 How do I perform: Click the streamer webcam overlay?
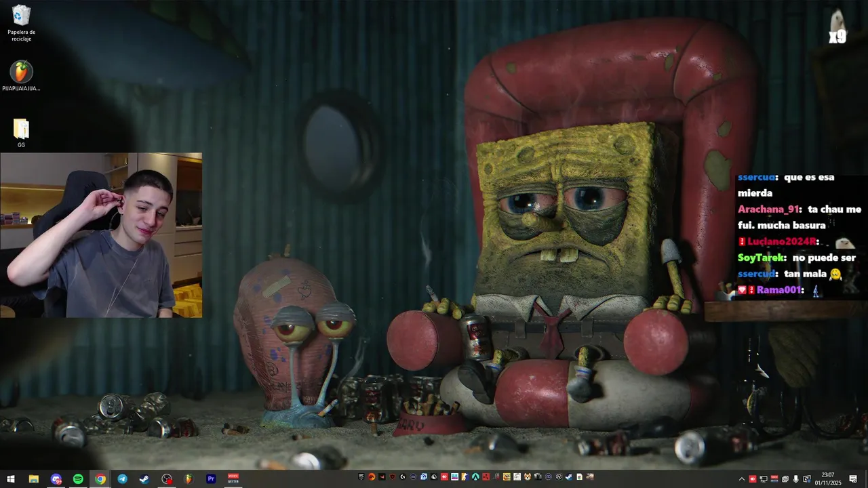coord(101,235)
